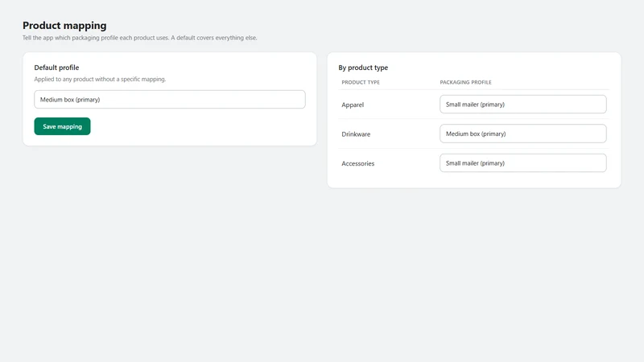Screen dimensions: 644x362
Task: Click the 'Accessories' product type label
Action: [x=358, y=163]
